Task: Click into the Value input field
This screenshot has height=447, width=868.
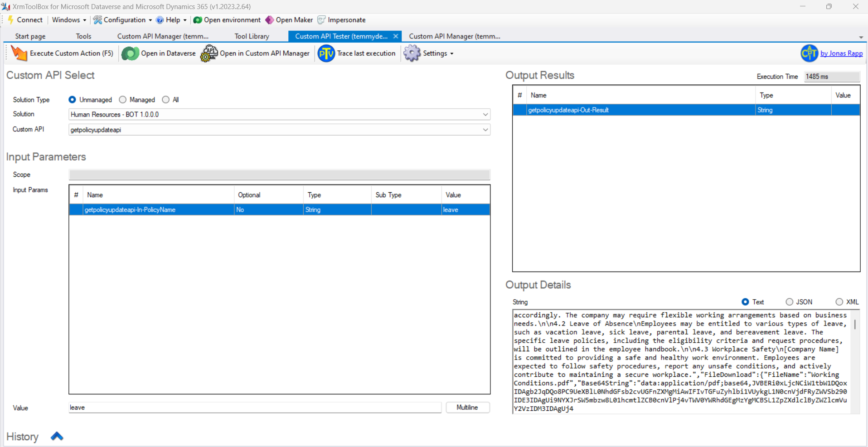Action: 255,408
